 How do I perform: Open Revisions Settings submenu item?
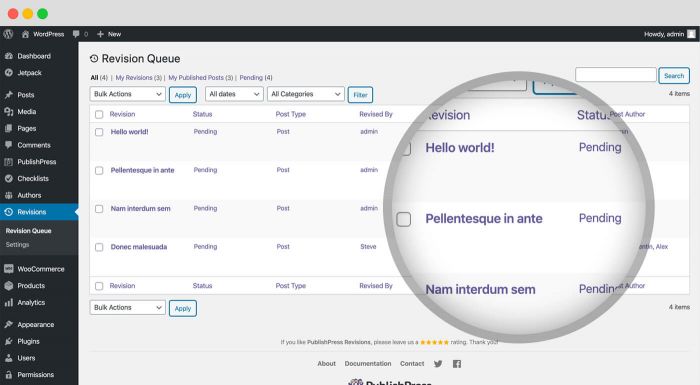tap(17, 245)
